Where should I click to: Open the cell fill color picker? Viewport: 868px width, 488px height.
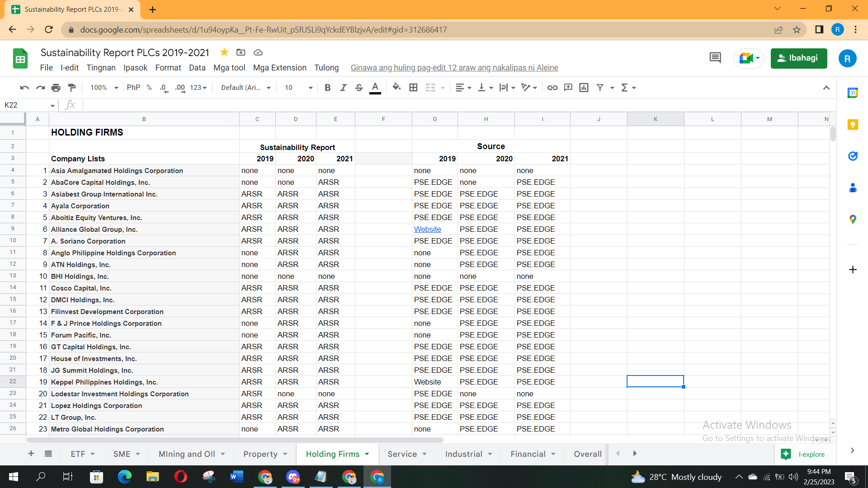pos(396,87)
